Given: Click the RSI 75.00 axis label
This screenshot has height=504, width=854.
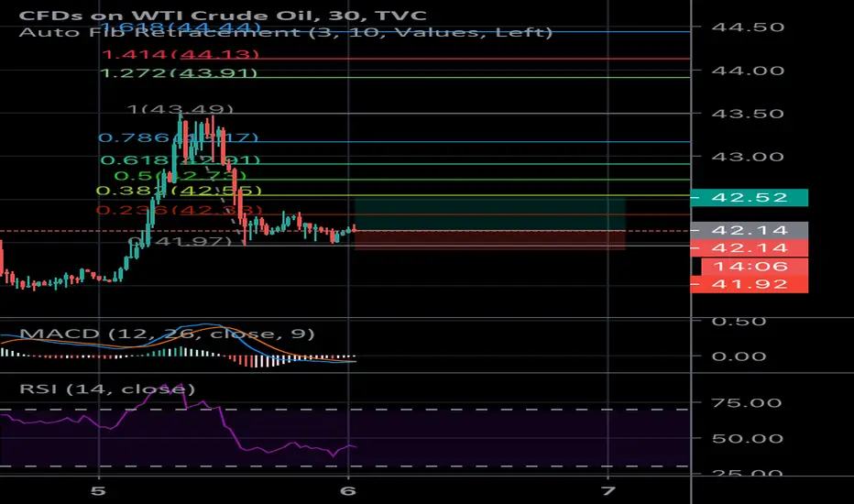Looking at the screenshot, I should click(x=747, y=403).
